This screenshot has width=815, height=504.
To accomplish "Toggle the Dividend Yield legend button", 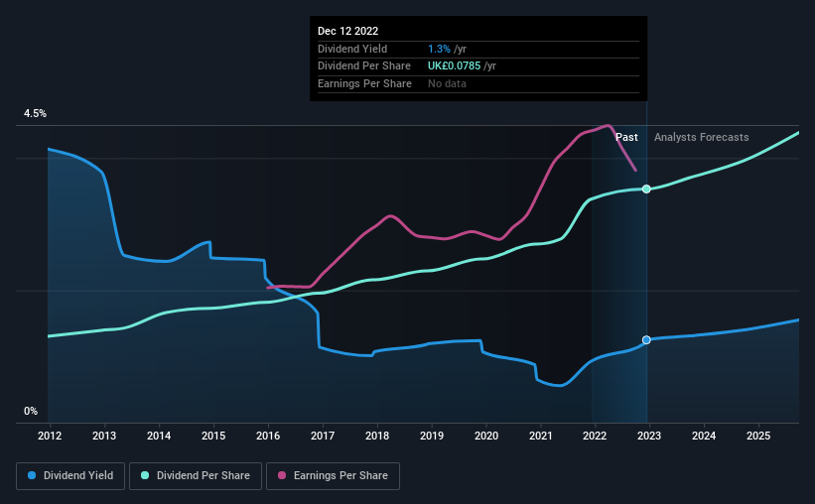I will pos(70,476).
